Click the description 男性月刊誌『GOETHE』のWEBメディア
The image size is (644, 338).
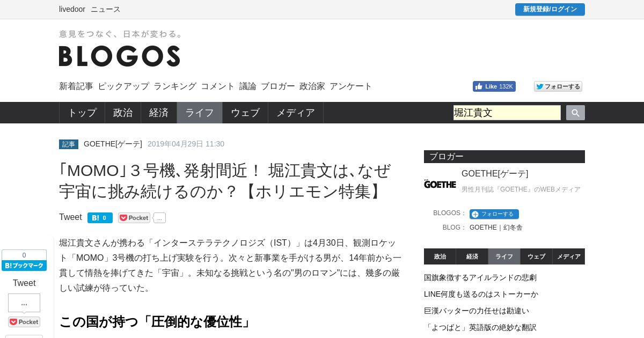click(x=521, y=189)
